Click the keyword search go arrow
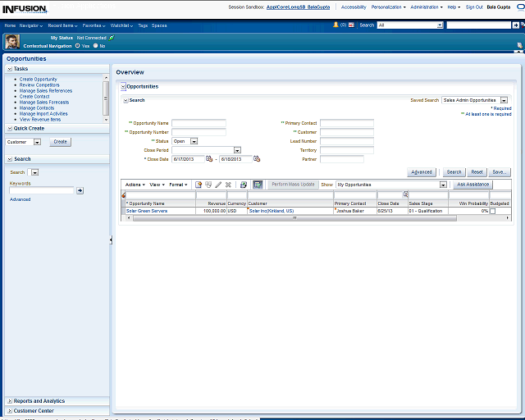The height and width of the screenshot is (420, 525). (80, 190)
